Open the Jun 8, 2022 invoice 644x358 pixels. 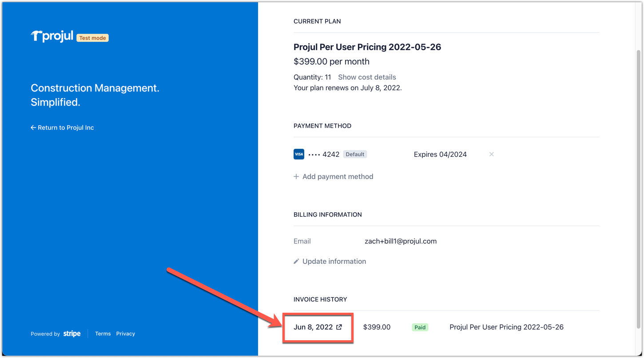coord(313,327)
